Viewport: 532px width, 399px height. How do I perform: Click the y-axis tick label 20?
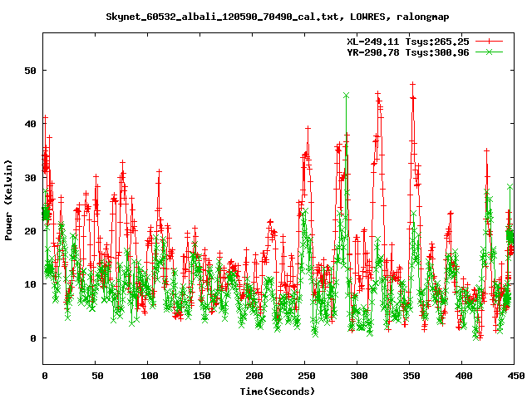point(30,231)
